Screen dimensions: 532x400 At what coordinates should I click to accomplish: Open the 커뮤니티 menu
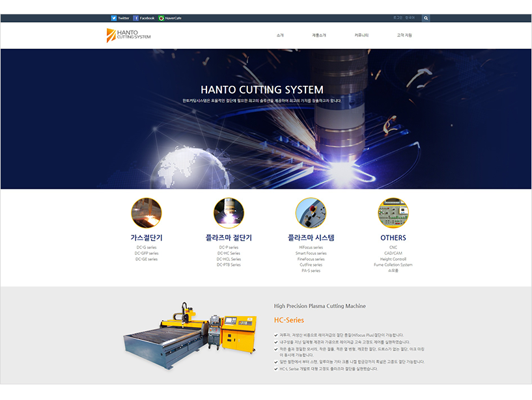[x=361, y=35]
